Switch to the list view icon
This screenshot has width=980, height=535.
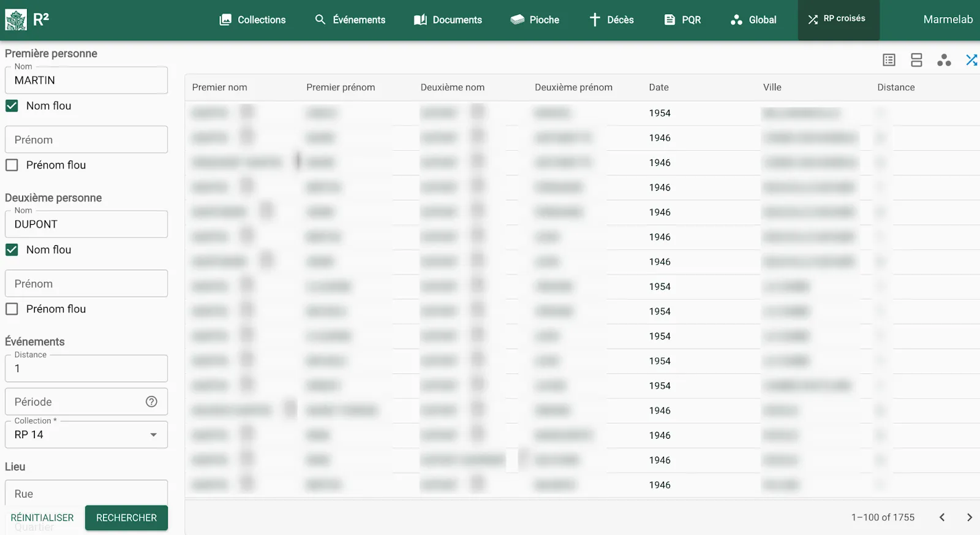pos(889,60)
